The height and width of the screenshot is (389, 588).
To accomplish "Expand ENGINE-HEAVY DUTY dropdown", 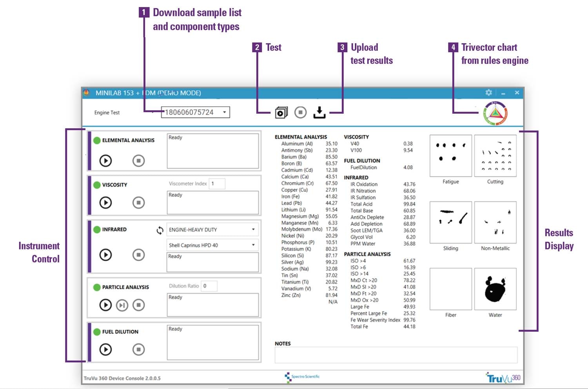I will [212, 230].
